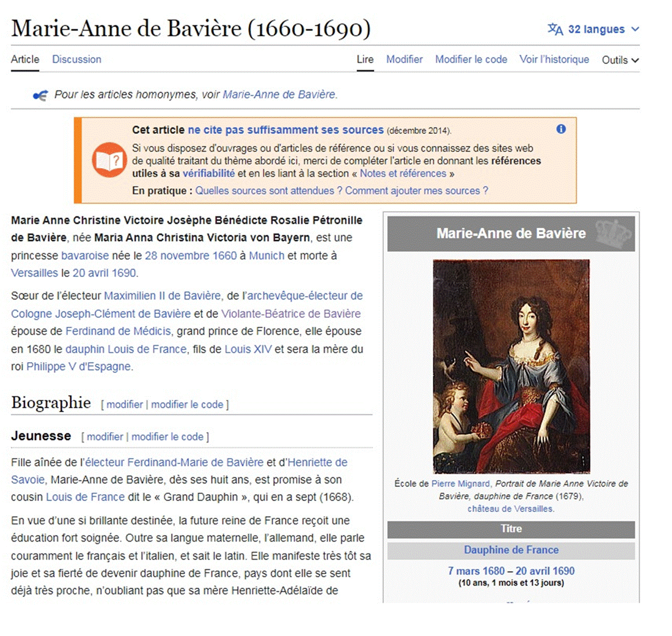672x636 pixels.
Task: Open the Versailles link in the intro paragraph
Action: [34, 273]
